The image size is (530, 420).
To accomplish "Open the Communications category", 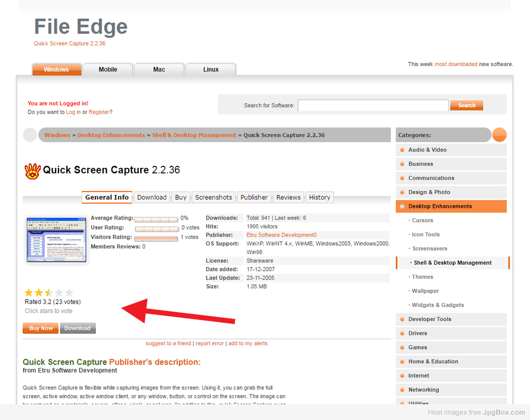I will 452,178.
